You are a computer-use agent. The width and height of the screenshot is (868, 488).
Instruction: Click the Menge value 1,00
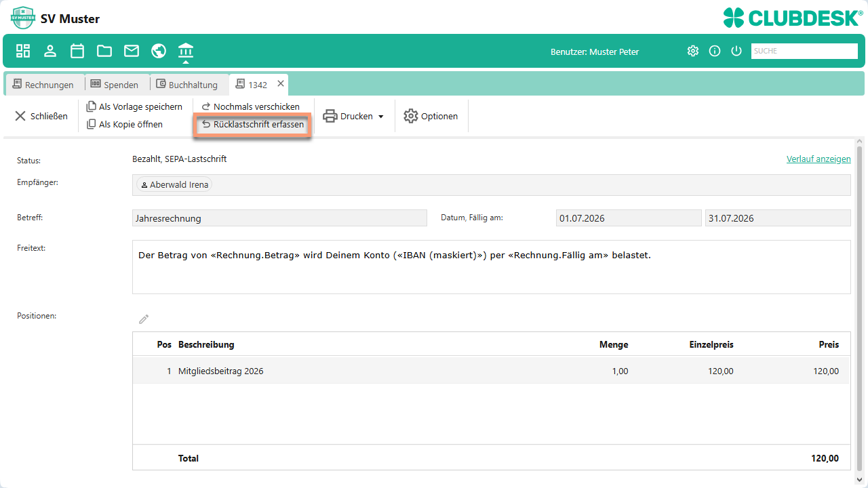pyautogui.click(x=619, y=371)
